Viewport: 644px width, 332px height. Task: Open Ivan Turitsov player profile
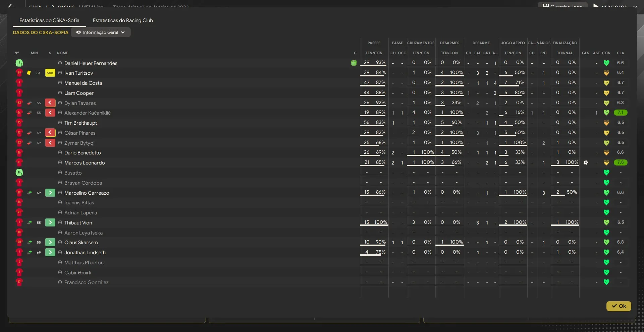point(78,73)
